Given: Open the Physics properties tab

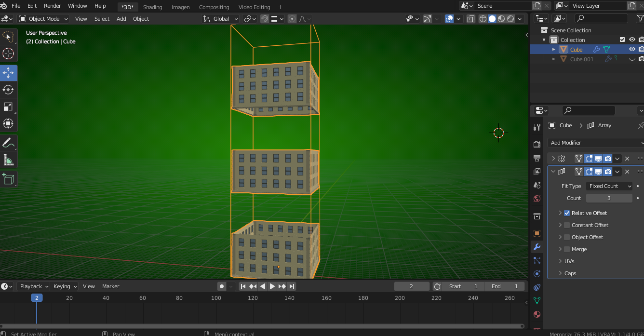Looking at the screenshot, I should [x=537, y=274].
